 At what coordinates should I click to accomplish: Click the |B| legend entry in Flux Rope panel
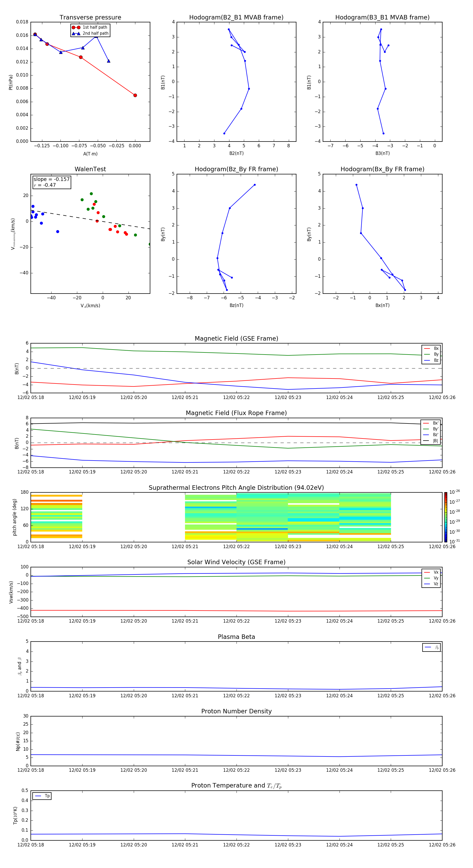tap(431, 441)
